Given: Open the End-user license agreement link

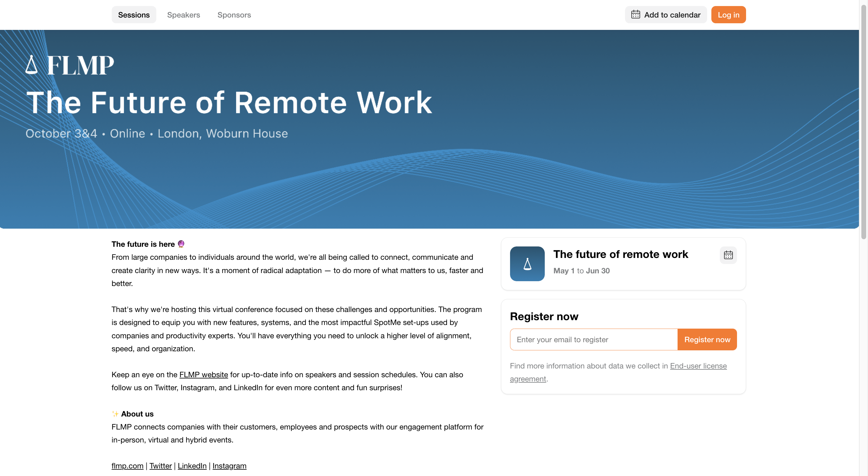Looking at the screenshot, I should point(618,372).
